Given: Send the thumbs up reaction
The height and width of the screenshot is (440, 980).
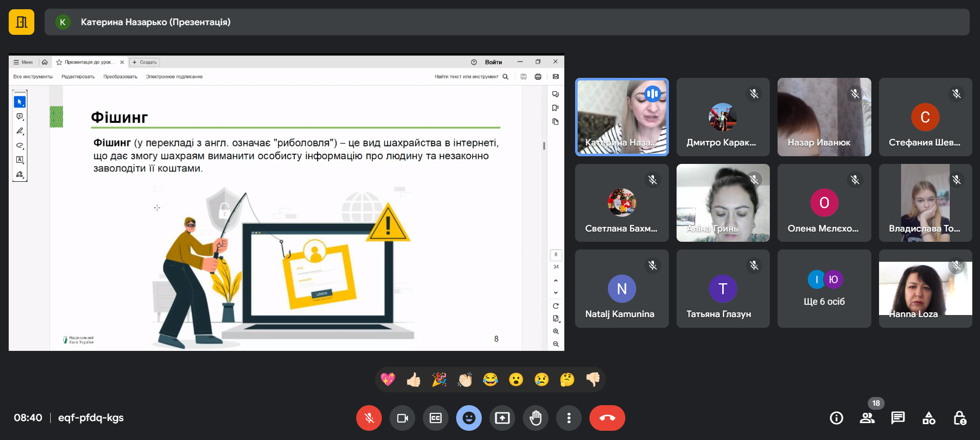Looking at the screenshot, I should 414,380.
